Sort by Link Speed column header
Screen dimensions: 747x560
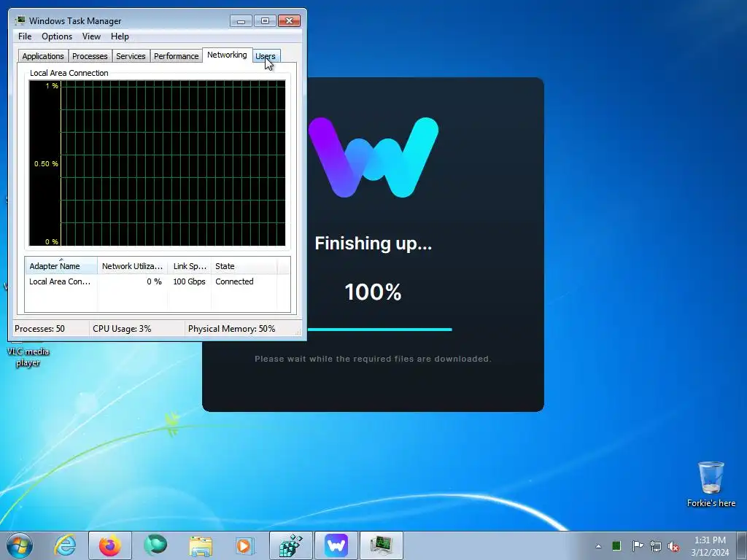tap(189, 266)
